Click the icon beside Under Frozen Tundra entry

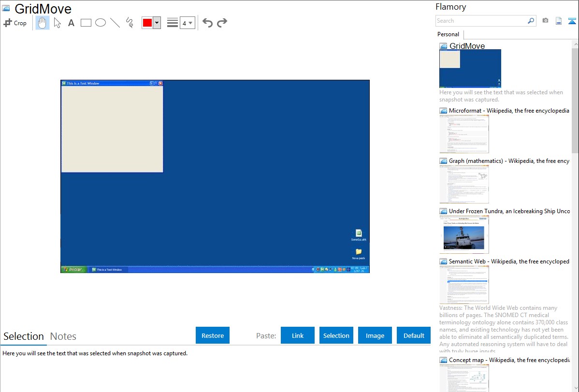(443, 211)
